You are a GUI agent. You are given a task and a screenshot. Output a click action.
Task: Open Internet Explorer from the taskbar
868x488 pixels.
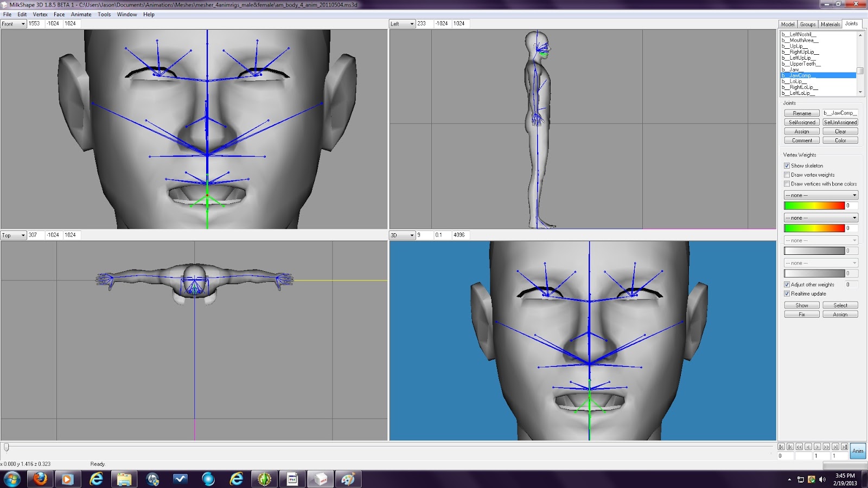pyautogui.click(x=237, y=479)
